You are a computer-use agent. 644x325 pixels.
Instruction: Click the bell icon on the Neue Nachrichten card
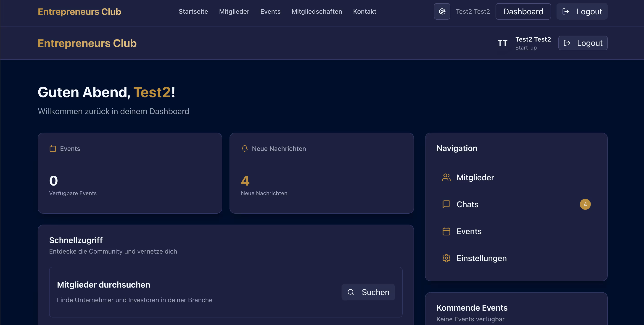(244, 149)
